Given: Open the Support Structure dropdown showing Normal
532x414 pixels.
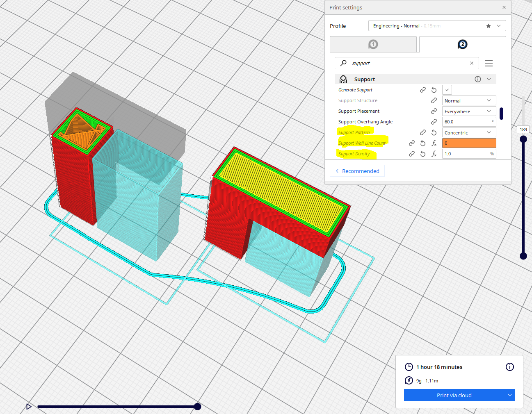Looking at the screenshot, I should click(469, 100).
